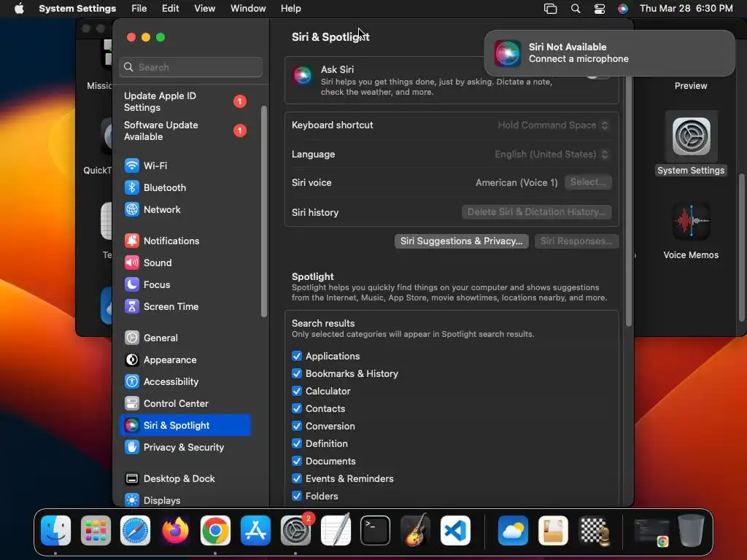Open Keyboard shortcut dropdown
Image resolution: width=747 pixels, height=560 pixels.
[x=553, y=125]
